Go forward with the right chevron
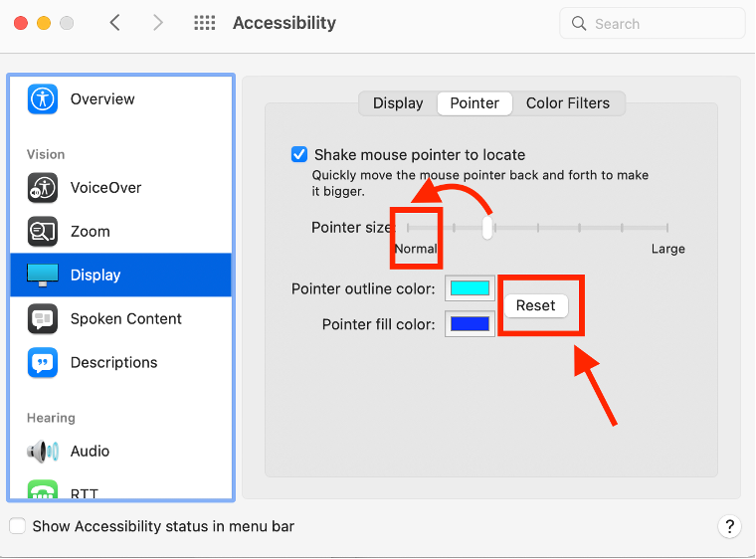This screenshot has height=559, width=756. (158, 23)
